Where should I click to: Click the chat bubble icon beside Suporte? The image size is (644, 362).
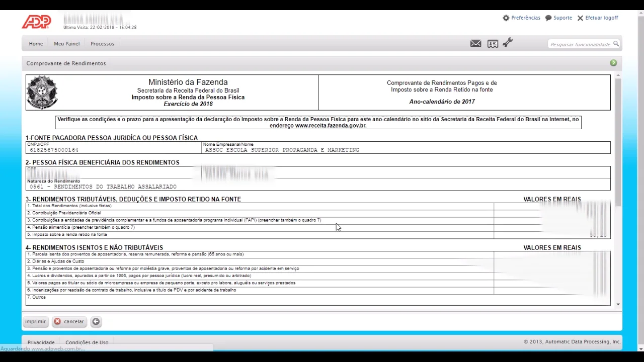[548, 18]
